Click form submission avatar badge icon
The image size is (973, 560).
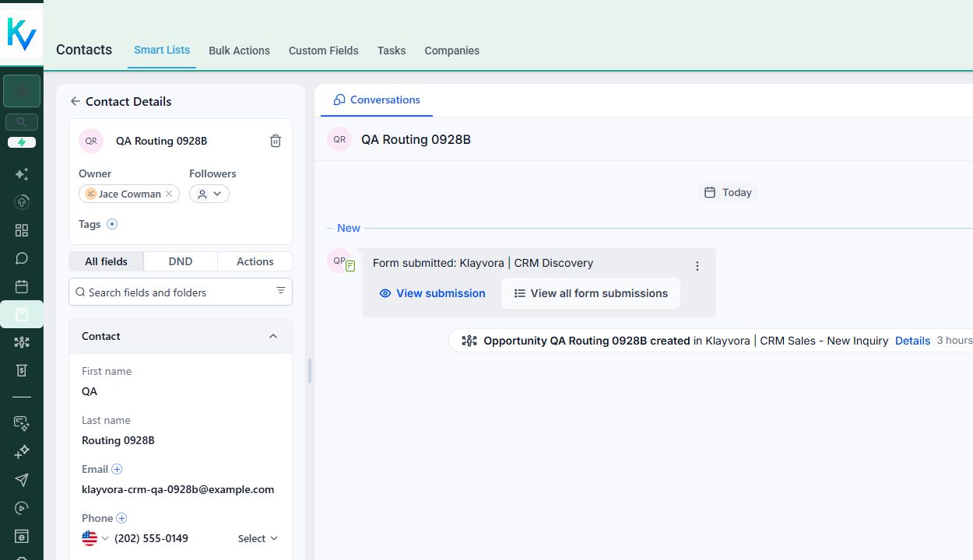pyautogui.click(x=350, y=266)
